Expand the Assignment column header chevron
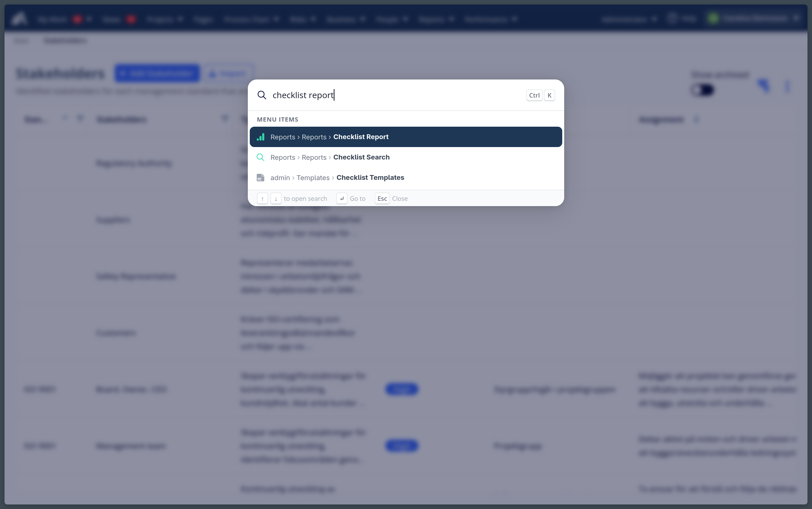Screen dimensions: 812x509 (697, 119)
